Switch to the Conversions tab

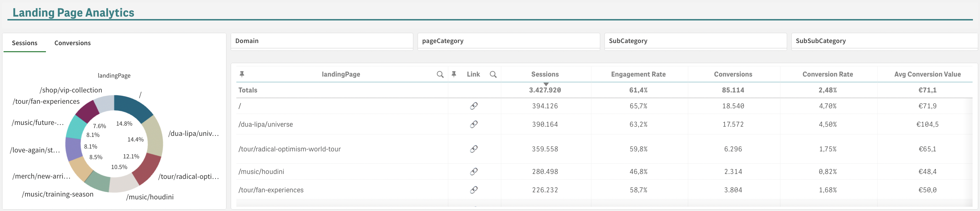pos(72,43)
